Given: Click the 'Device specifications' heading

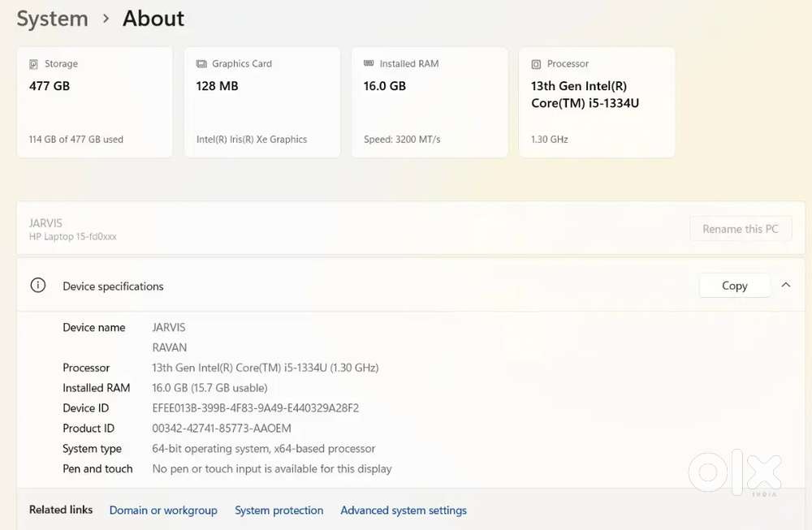Looking at the screenshot, I should click(113, 287).
